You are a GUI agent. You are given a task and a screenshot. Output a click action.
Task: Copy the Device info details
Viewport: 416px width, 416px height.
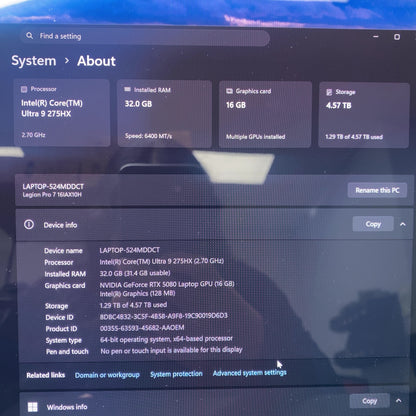point(373,224)
